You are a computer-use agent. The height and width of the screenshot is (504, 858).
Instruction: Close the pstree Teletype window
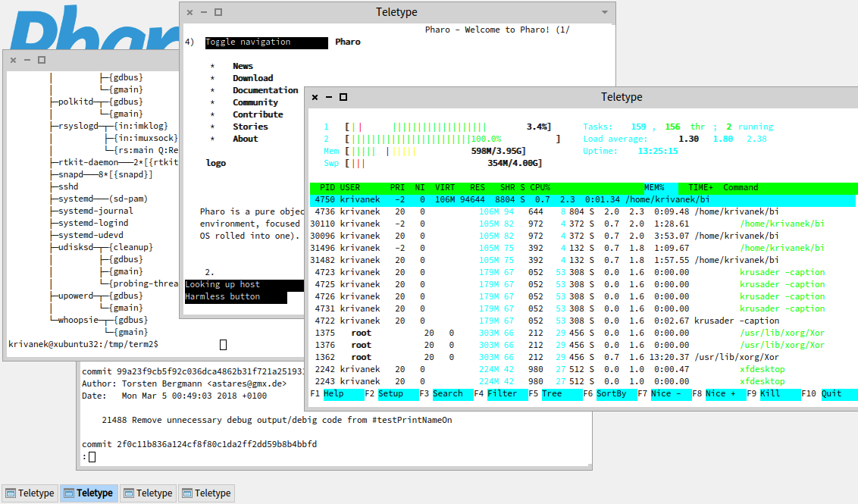tap(13, 60)
